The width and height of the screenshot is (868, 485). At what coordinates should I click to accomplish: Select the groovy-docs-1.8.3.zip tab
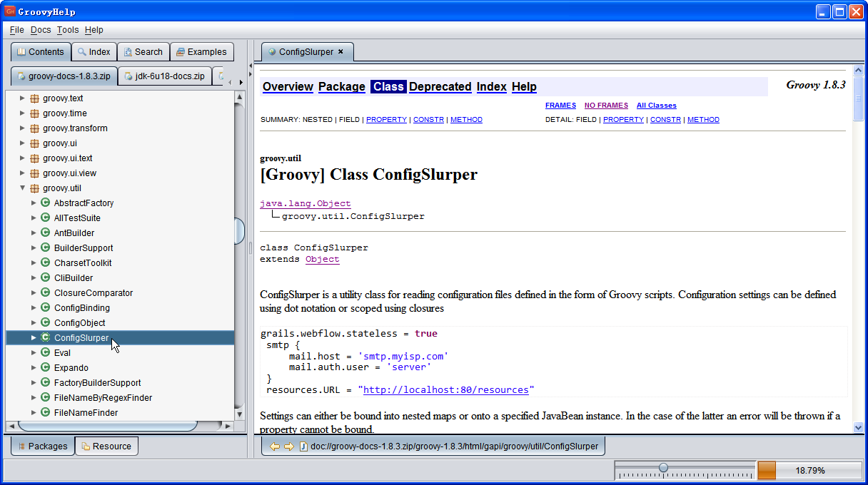click(64, 76)
